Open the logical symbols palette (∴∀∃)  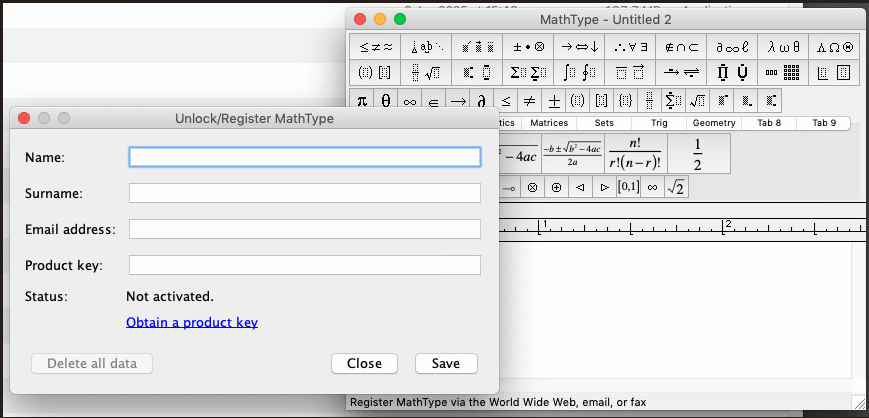click(x=630, y=47)
